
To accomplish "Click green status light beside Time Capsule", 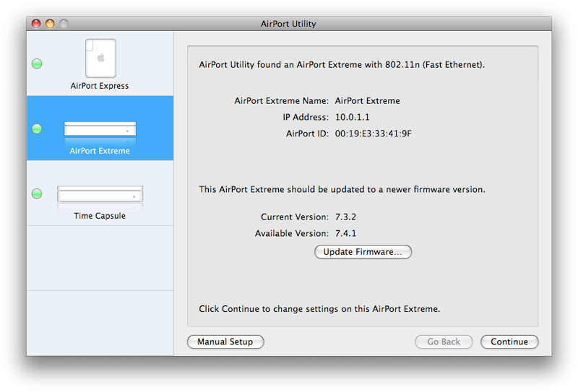I will pyautogui.click(x=37, y=193).
